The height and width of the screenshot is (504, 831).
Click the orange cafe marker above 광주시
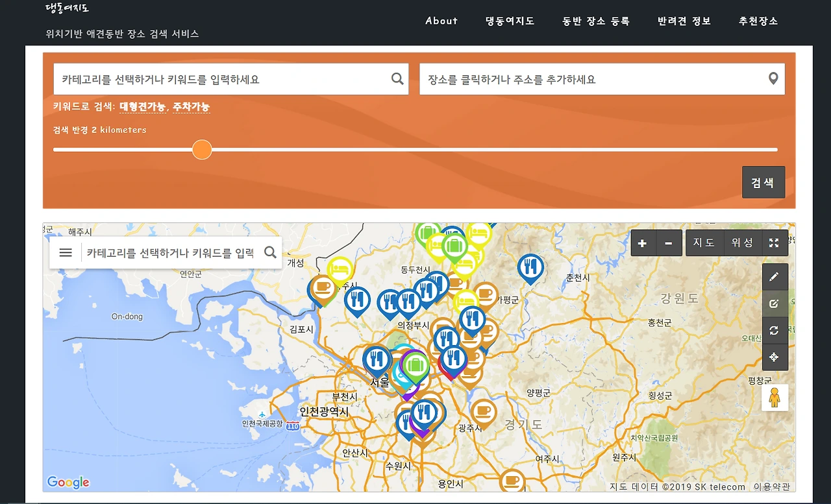pos(483,413)
